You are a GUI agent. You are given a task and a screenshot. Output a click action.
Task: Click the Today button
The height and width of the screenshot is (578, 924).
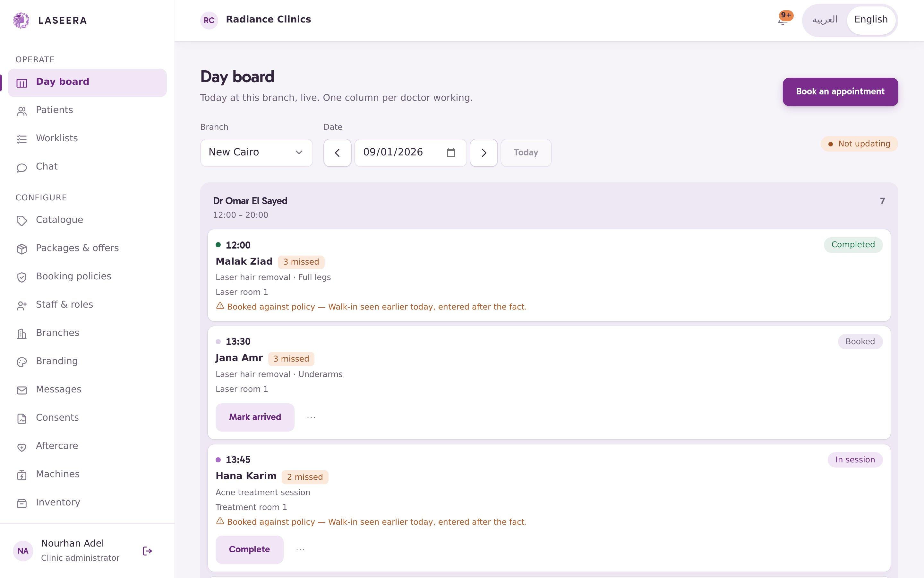(x=526, y=153)
